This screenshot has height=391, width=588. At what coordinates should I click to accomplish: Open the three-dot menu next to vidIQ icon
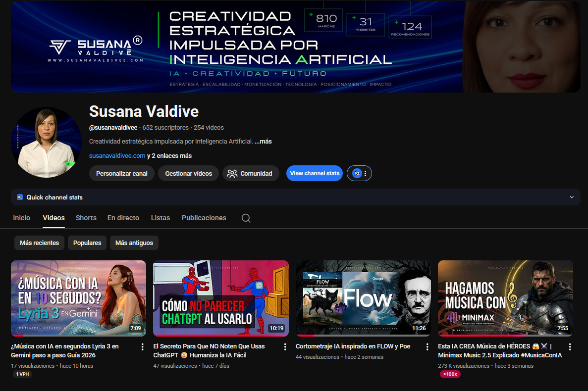pyautogui.click(x=365, y=173)
